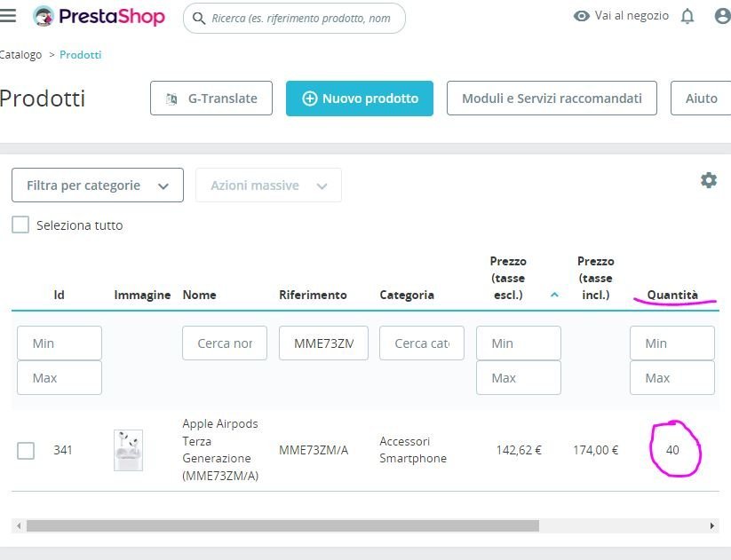Go to Catalogo in the breadcrumb
Image resolution: width=731 pixels, height=560 pixels.
point(20,54)
